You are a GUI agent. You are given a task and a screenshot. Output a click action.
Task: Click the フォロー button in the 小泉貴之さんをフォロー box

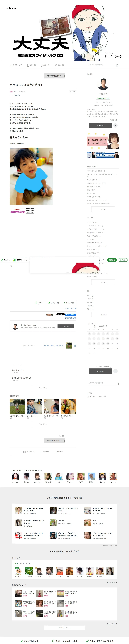[66, 327]
